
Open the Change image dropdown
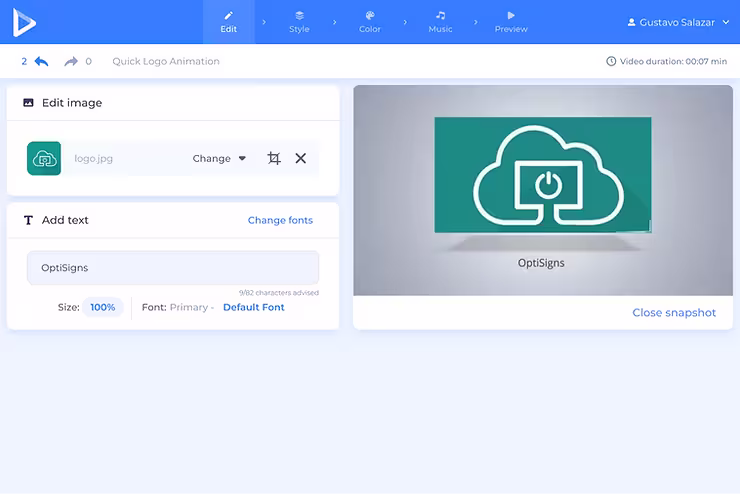click(219, 159)
